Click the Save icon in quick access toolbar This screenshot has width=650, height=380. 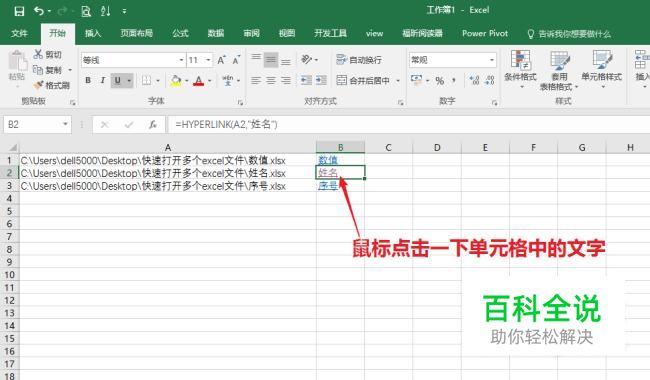[19, 11]
